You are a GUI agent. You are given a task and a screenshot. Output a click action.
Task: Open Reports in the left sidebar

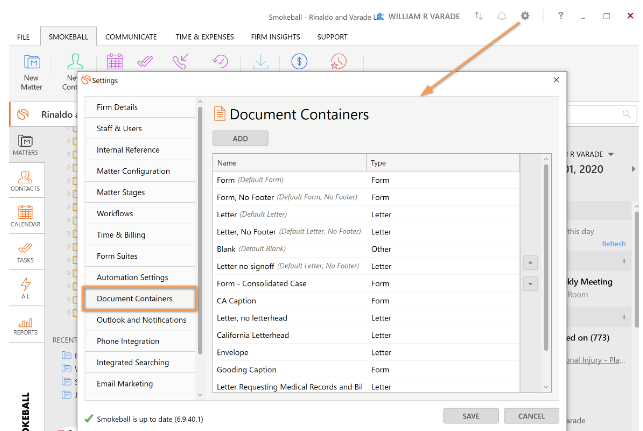25,326
